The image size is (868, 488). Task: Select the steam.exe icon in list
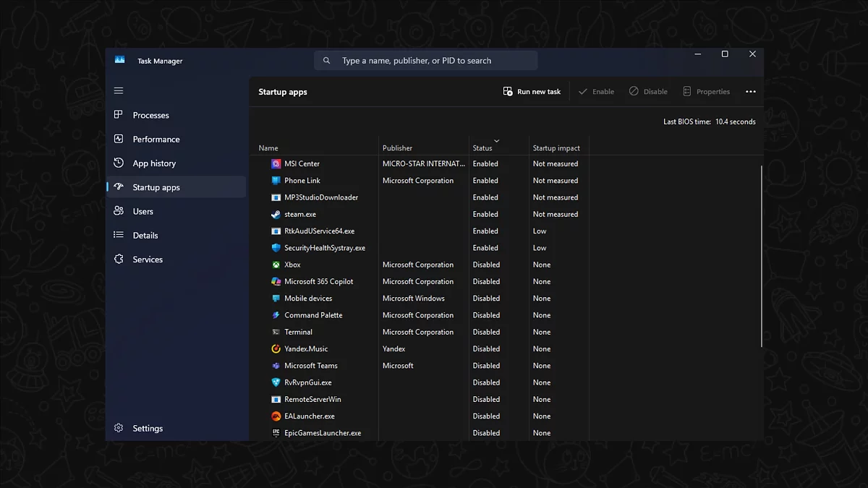276,215
